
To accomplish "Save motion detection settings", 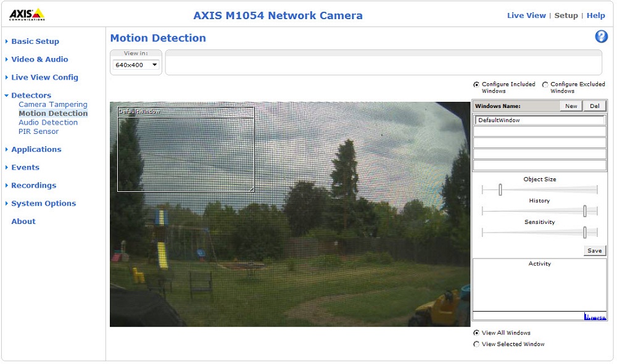I will (595, 250).
